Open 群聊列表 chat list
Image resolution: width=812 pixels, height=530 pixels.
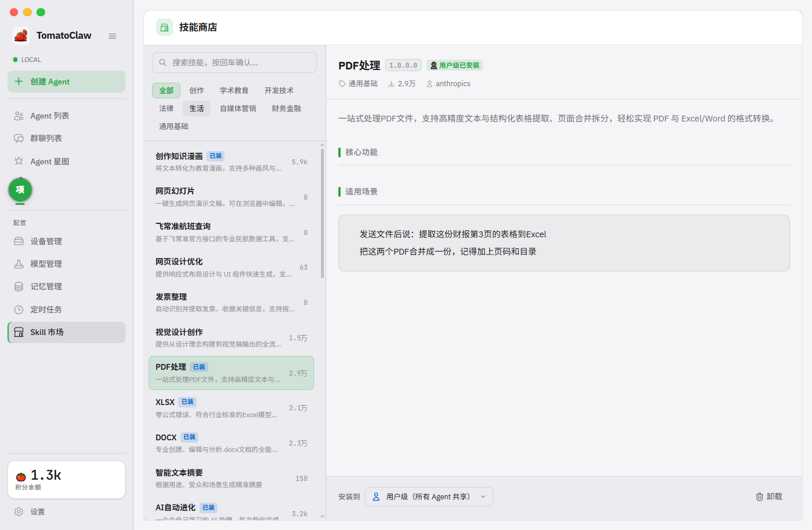pos(46,138)
